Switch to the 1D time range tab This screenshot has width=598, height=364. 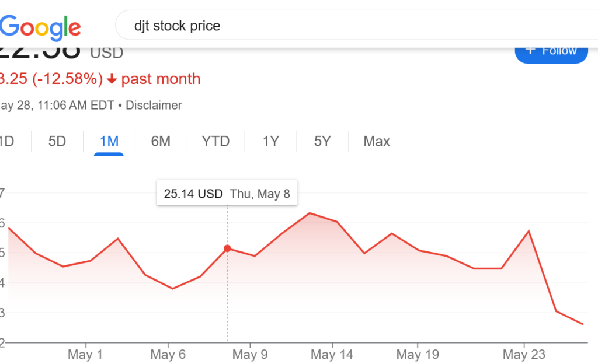coord(6,141)
